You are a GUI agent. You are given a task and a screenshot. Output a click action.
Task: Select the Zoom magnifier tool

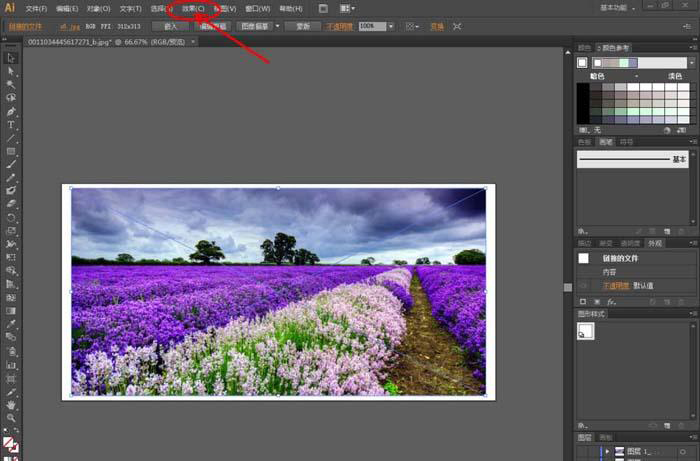point(11,418)
